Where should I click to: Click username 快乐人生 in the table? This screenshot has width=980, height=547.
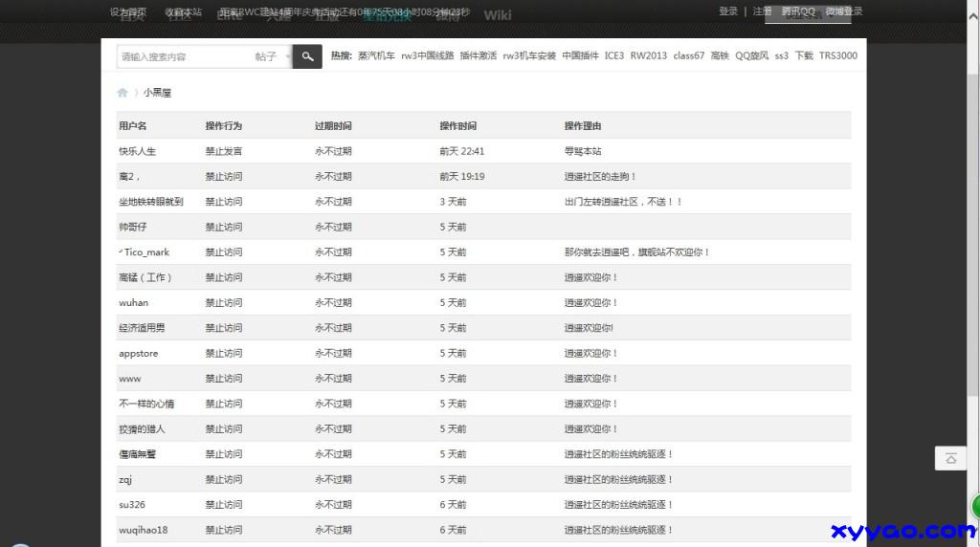click(137, 151)
